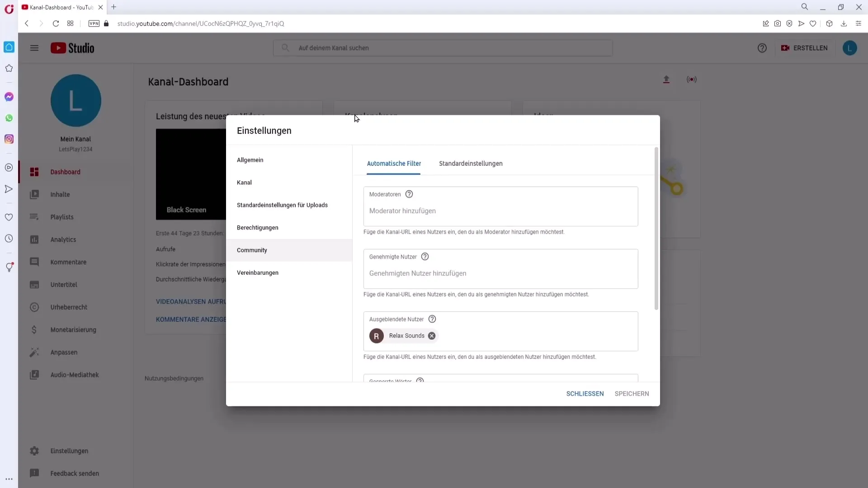The height and width of the screenshot is (488, 868).
Task: Click the ERSTELLEN create button
Action: tap(805, 48)
